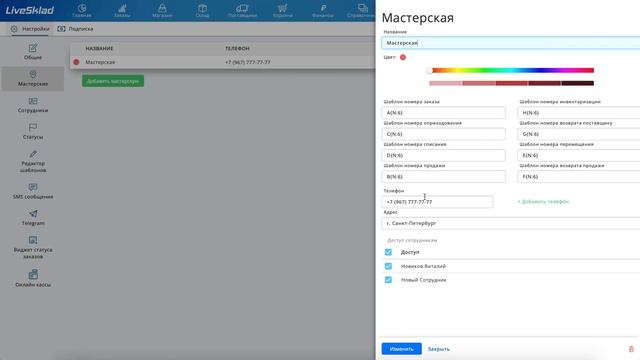Edit the Шаблон номера возврата продажи field
The width and height of the screenshot is (640, 360).
pyautogui.click(x=579, y=176)
